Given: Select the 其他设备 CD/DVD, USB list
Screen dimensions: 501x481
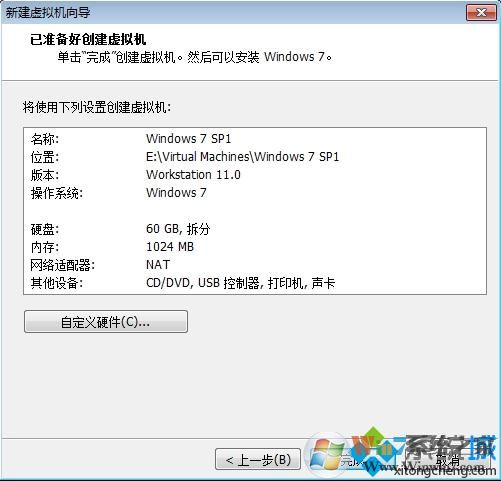Looking at the screenshot, I should 240,283.
